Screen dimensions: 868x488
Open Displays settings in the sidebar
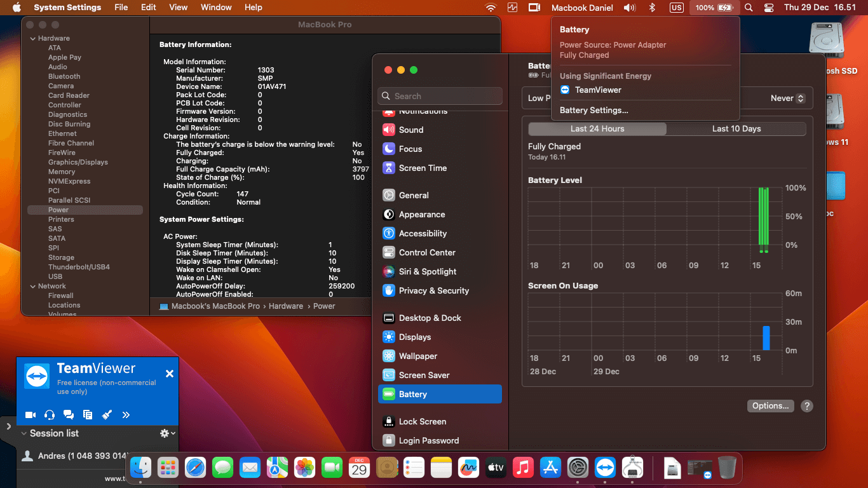click(440, 337)
